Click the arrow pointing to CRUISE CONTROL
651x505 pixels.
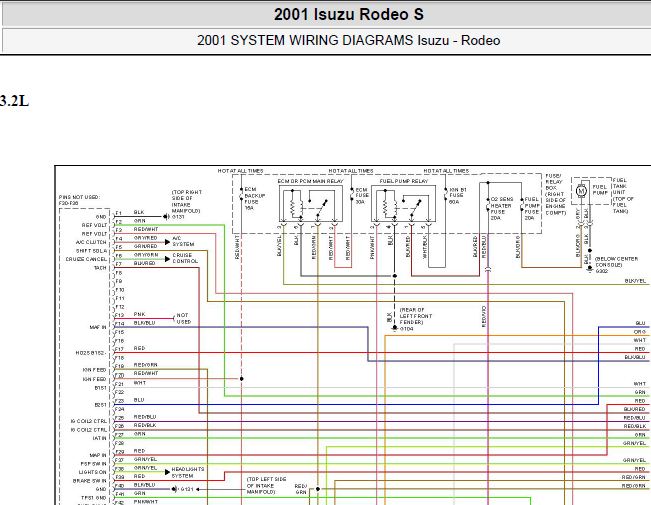(x=167, y=259)
